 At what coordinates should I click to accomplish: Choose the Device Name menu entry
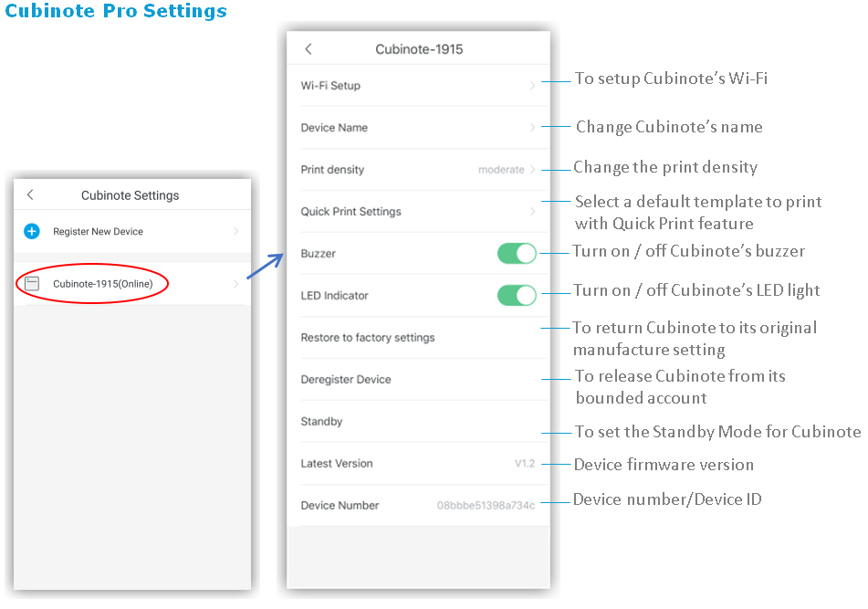point(419,127)
